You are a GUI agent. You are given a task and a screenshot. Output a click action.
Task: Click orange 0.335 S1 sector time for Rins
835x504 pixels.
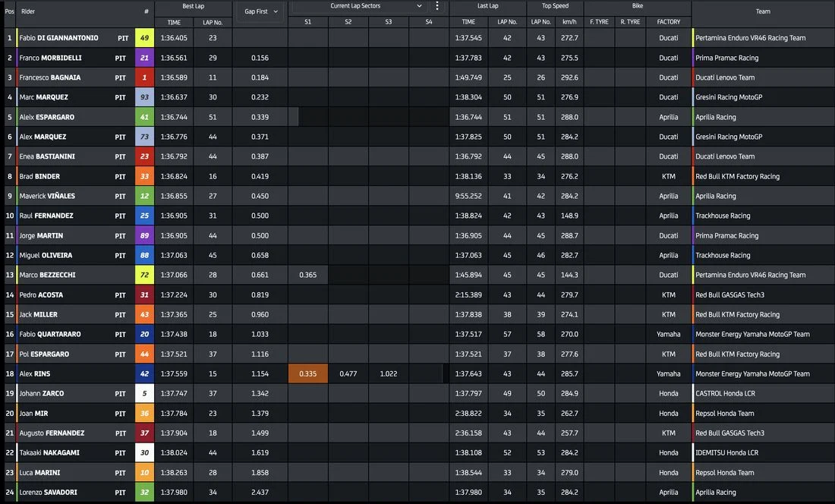click(307, 373)
